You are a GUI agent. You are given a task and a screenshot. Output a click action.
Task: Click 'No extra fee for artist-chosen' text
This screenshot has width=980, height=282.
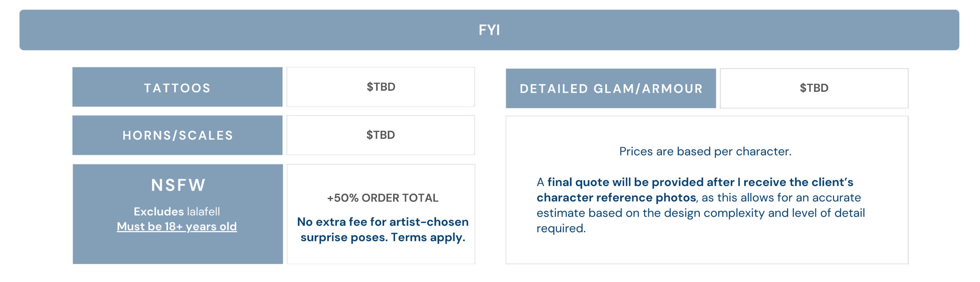coord(383,222)
